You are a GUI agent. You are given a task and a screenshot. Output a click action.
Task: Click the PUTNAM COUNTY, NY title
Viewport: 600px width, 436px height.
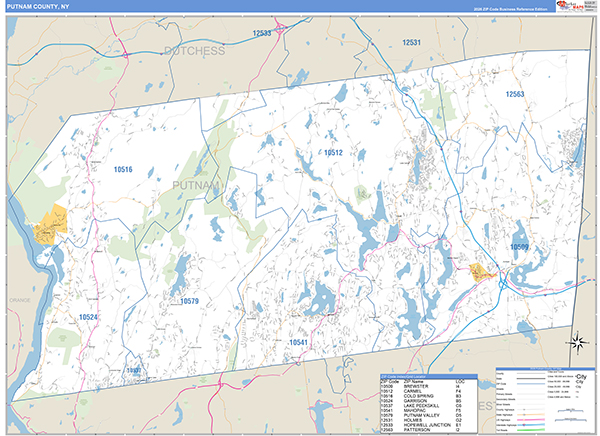(x=38, y=7)
